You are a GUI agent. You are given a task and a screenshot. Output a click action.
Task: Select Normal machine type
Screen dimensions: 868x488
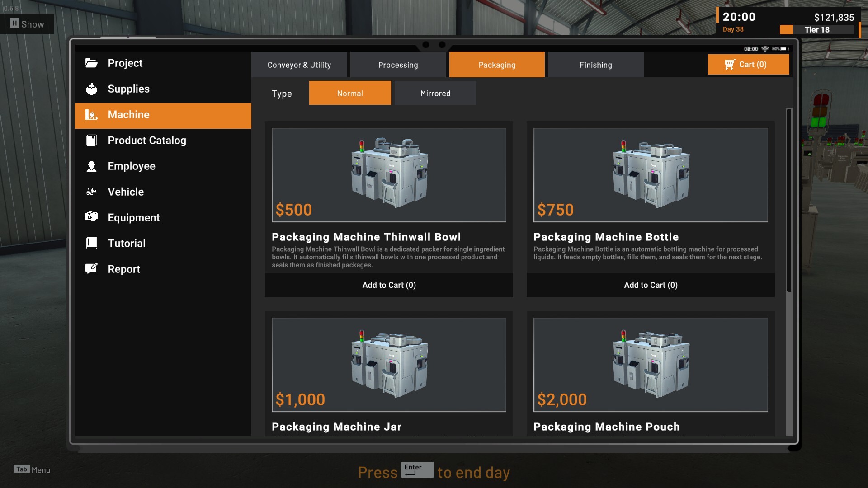click(350, 94)
